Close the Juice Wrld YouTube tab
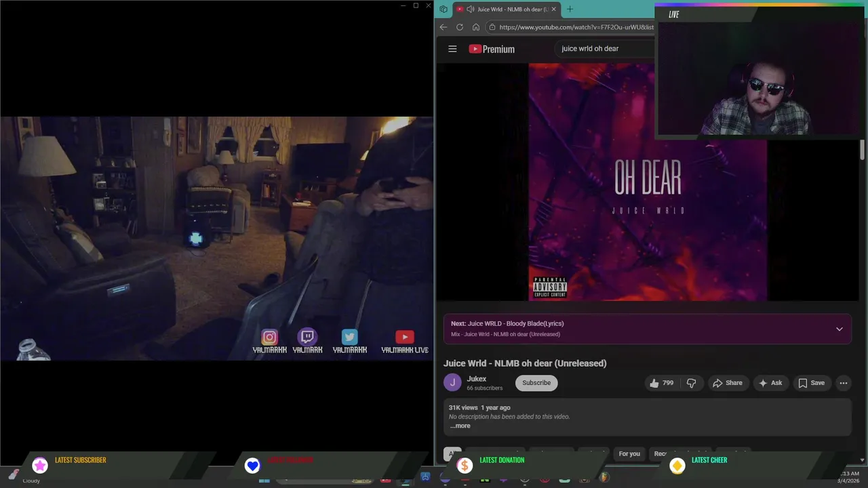Viewport: 868px width, 488px height. (553, 9)
